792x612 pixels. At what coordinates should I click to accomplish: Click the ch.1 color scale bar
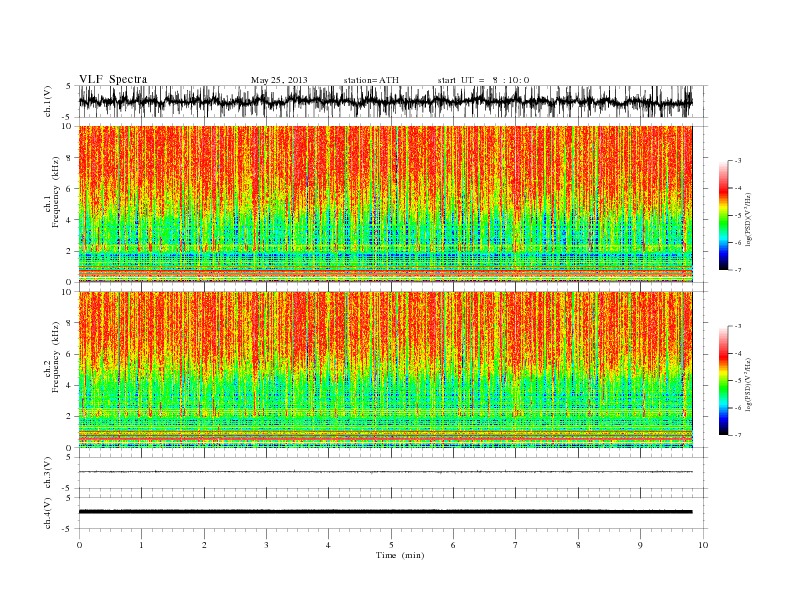(723, 215)
